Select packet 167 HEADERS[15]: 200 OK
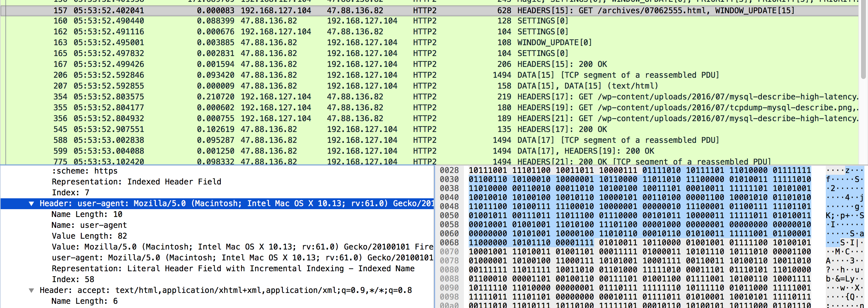The image size is (868, 308). point(429,64)
